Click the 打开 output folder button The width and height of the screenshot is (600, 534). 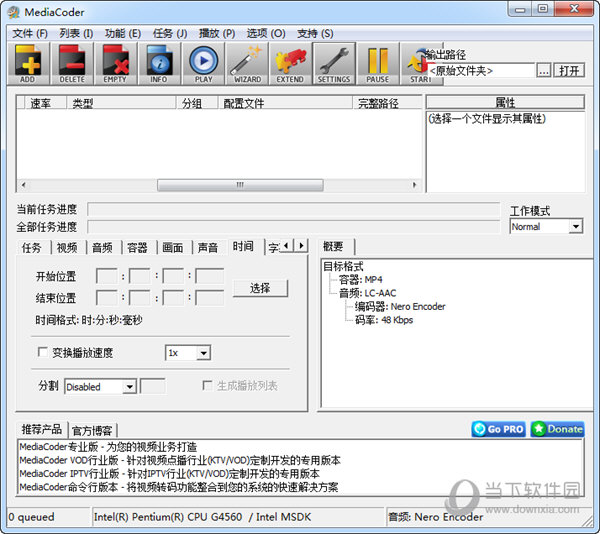pyautogui.click(x=569, y=71)
